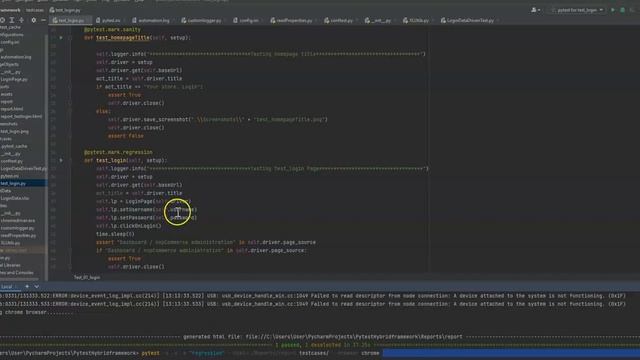Select .pytest_cache folder under testcases

(14, 146)
